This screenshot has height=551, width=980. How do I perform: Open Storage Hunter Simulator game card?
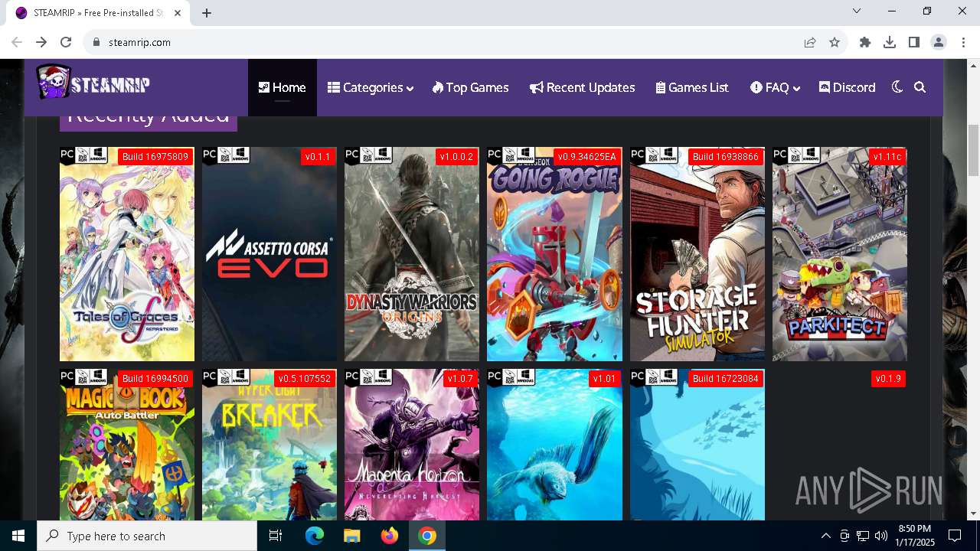click(697, 254)
